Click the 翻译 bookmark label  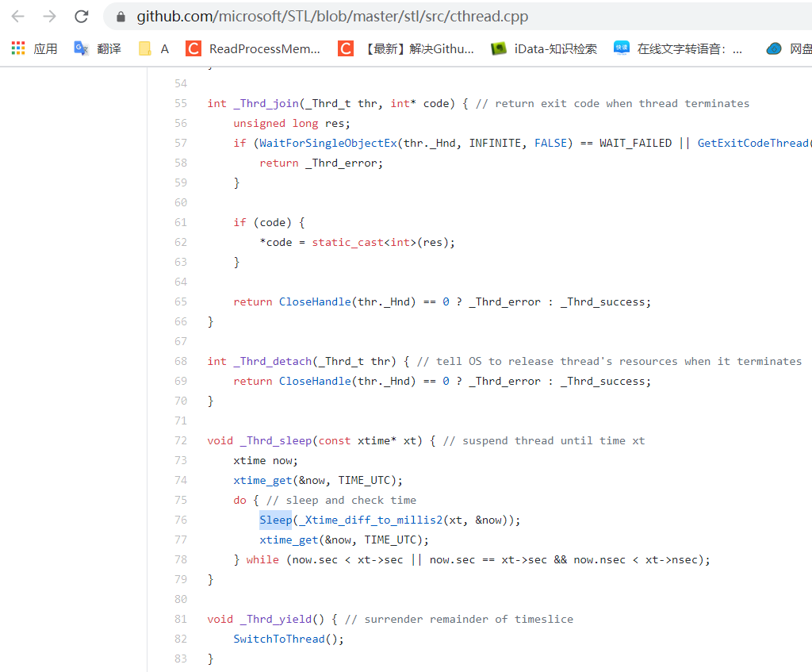[x=109, y=48]
